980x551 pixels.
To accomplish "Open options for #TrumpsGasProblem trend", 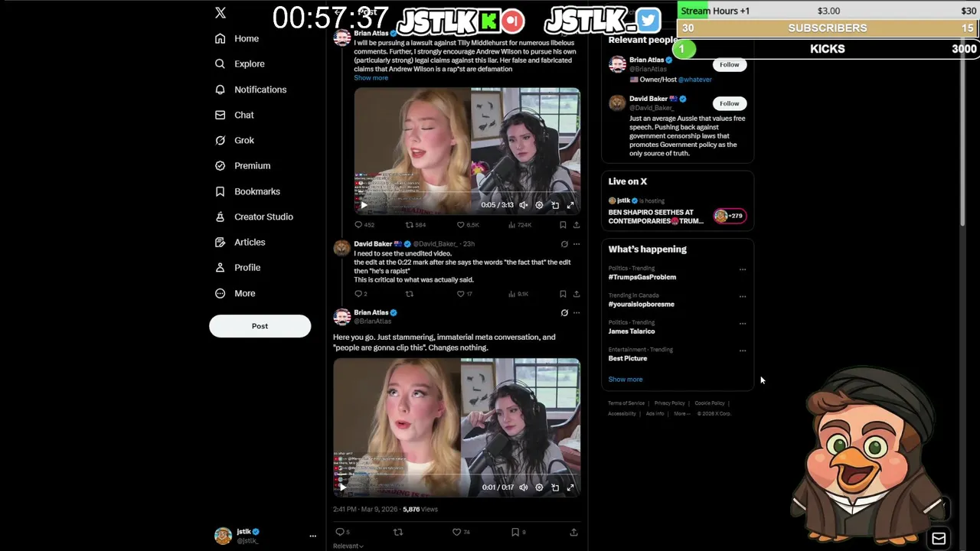I will tap(742, 269).
